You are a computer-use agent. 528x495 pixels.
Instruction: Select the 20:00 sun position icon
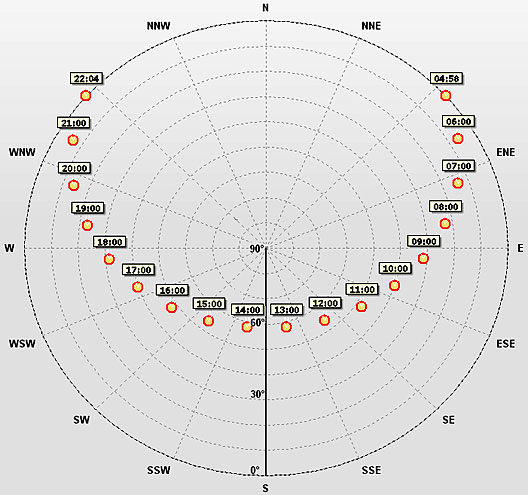(x=73, y=185)
